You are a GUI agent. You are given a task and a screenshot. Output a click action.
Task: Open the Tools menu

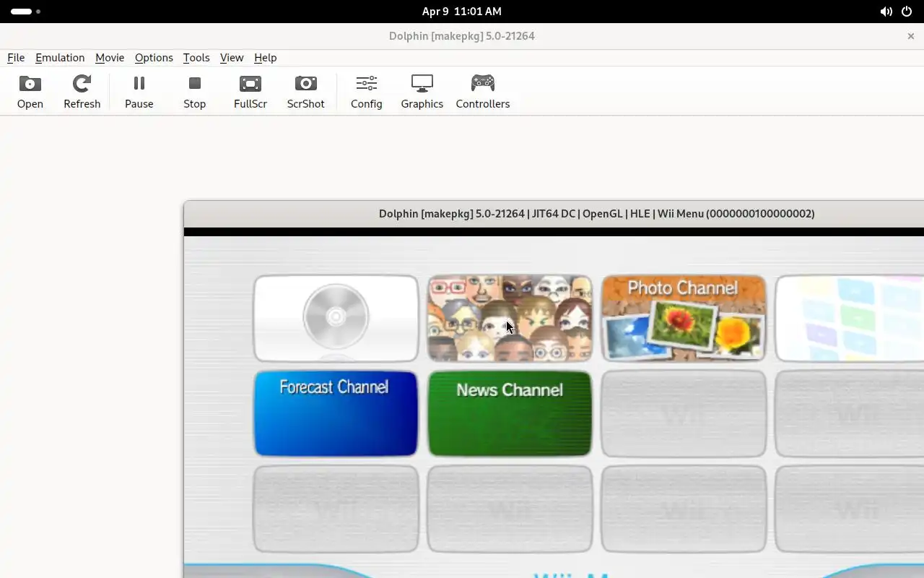tap(196, 58)
